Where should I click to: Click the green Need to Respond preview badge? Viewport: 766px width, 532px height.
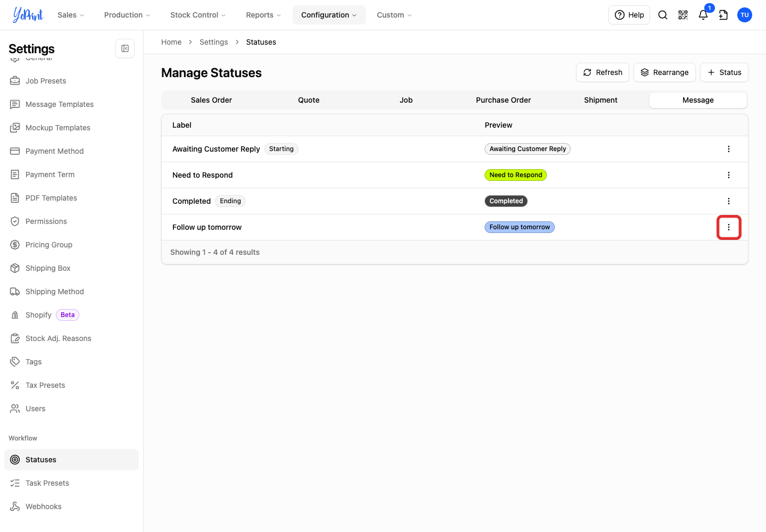tap(515, 175)
